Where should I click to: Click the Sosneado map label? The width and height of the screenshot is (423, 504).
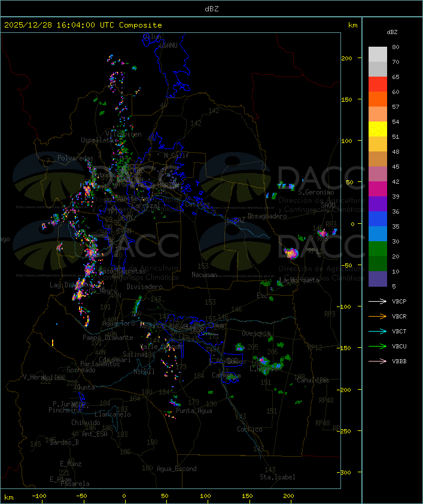81,370
